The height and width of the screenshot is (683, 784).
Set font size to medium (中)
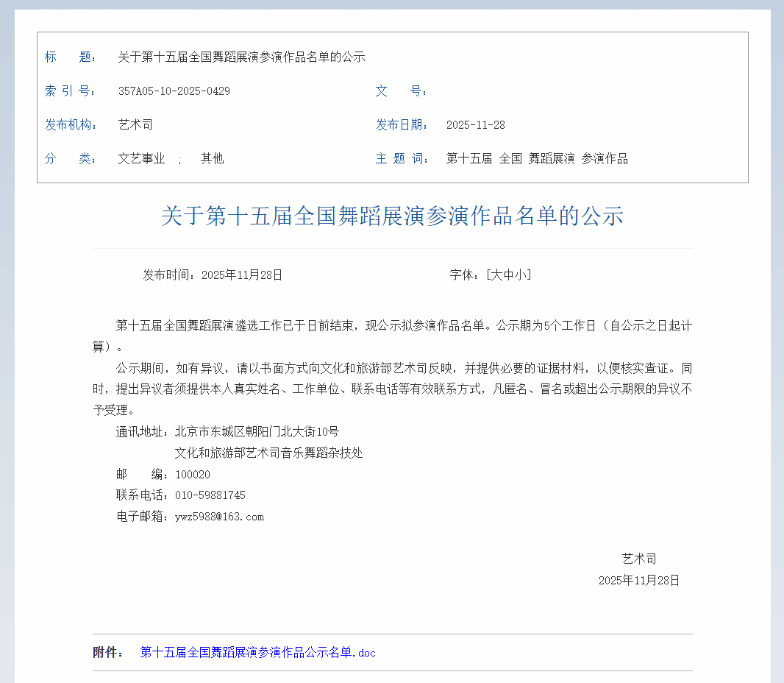click(x=508, y=275)
